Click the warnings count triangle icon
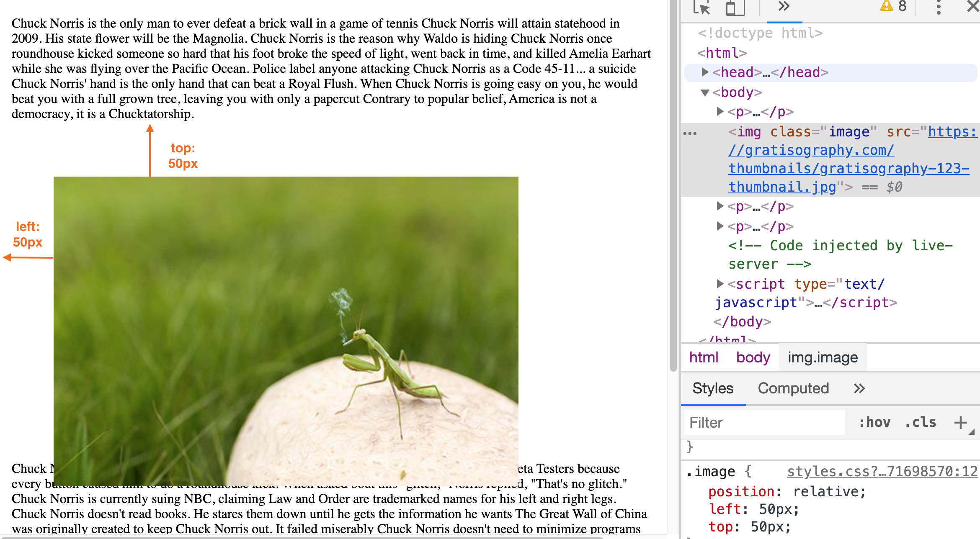The image size is (980, 539). click(886, 6)
